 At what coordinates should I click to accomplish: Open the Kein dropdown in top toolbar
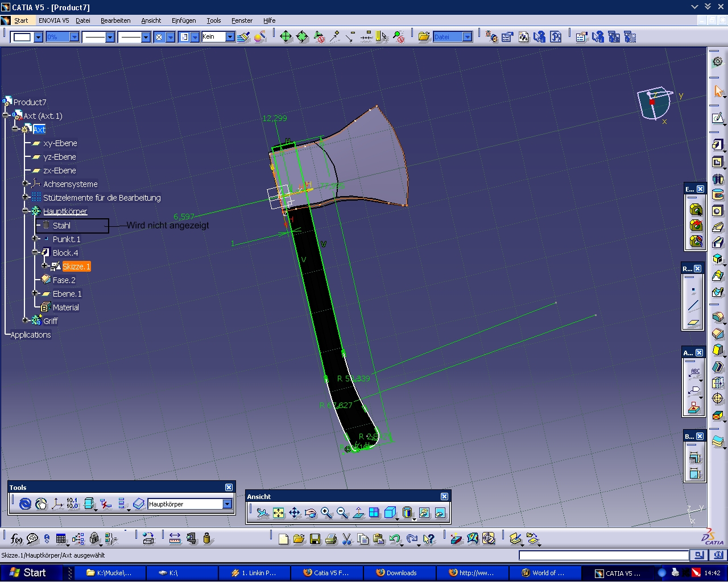(x=230, y=37)
